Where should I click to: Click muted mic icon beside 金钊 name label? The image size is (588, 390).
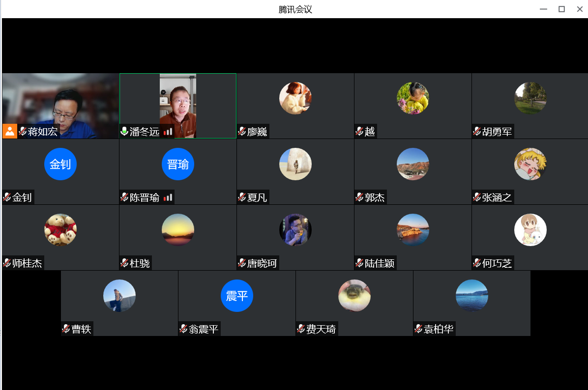pyautogui.click(x=7, y=197)
